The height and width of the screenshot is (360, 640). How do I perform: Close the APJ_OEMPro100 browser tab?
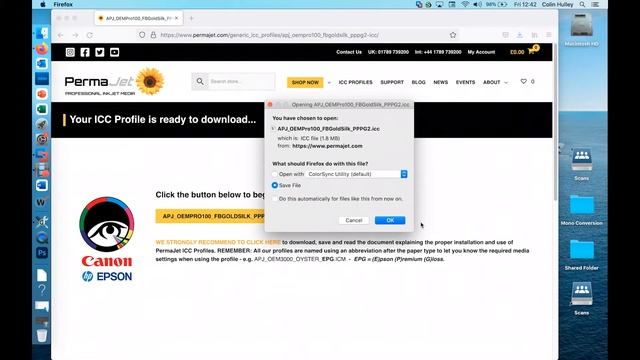tap(176, 18)
